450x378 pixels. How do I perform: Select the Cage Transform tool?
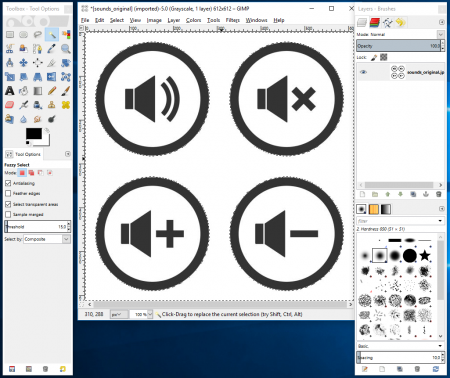pyautogui.click(x=66, y=77)
